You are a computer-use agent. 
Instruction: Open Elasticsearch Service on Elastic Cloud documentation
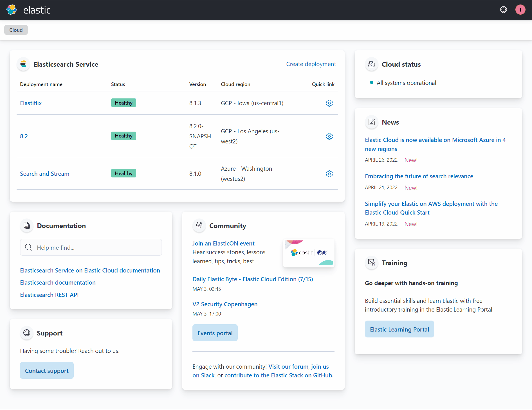(x=90, y=271)
